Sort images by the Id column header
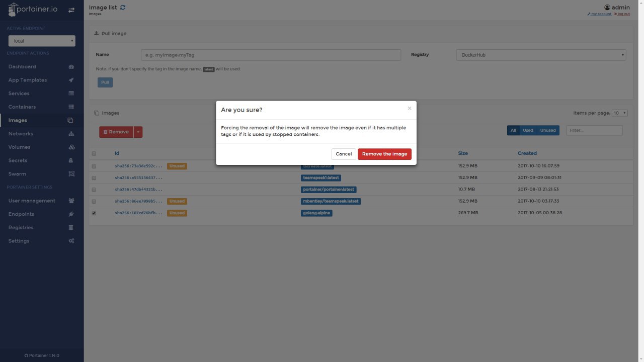The height and width of the screenshot is (362, 644). coord(117,153)
